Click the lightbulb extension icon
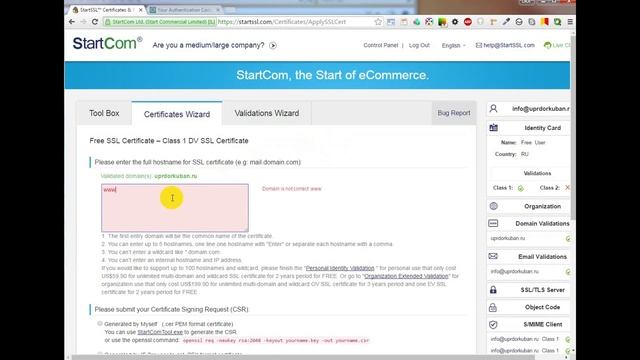 [x=480, y=22]
